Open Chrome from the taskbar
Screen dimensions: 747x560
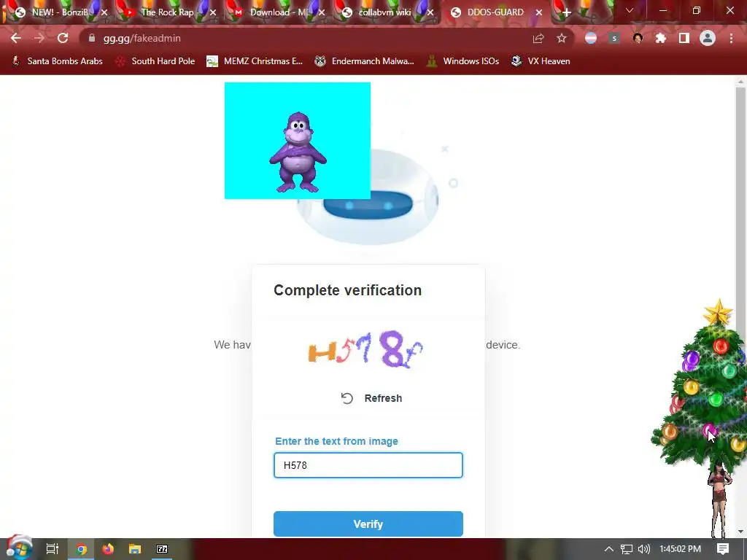coord(81,549)
